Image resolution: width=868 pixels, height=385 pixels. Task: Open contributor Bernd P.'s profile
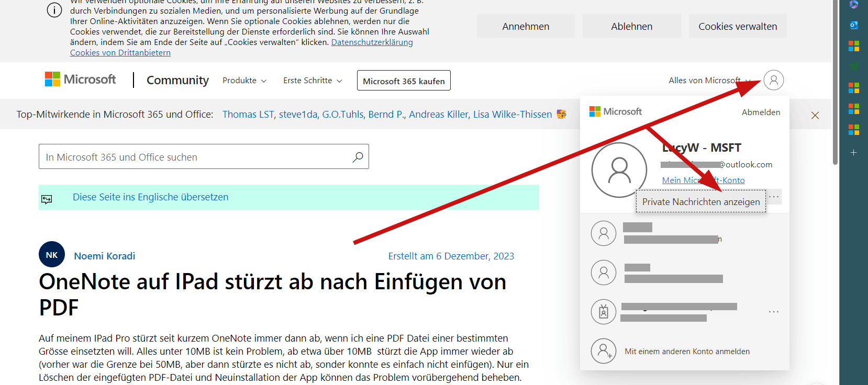coord(386,114)
